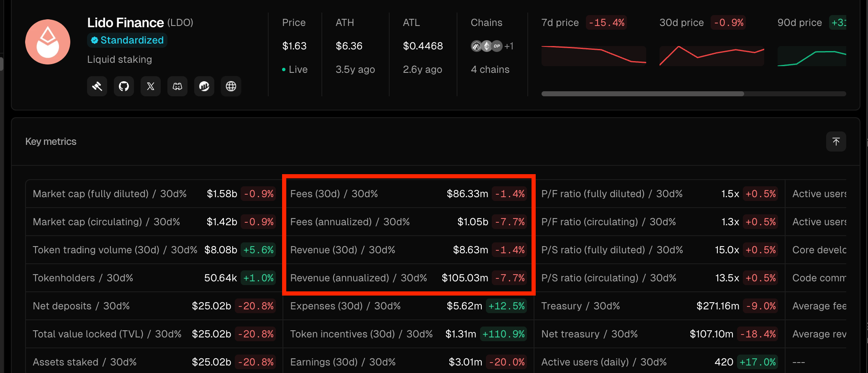Click the Lido Finance title
Image resolution: width=868 pixels, height=373 pixels.
[126, 23]
